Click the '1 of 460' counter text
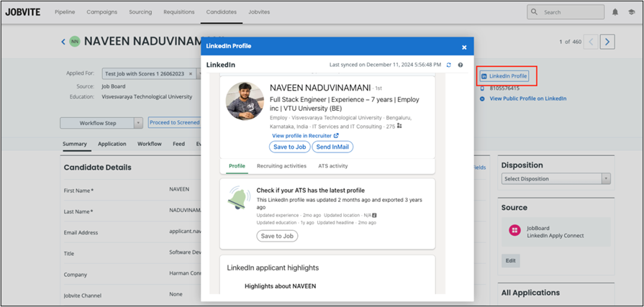Screen dimensions: 644x307 (x=570, y=42)
